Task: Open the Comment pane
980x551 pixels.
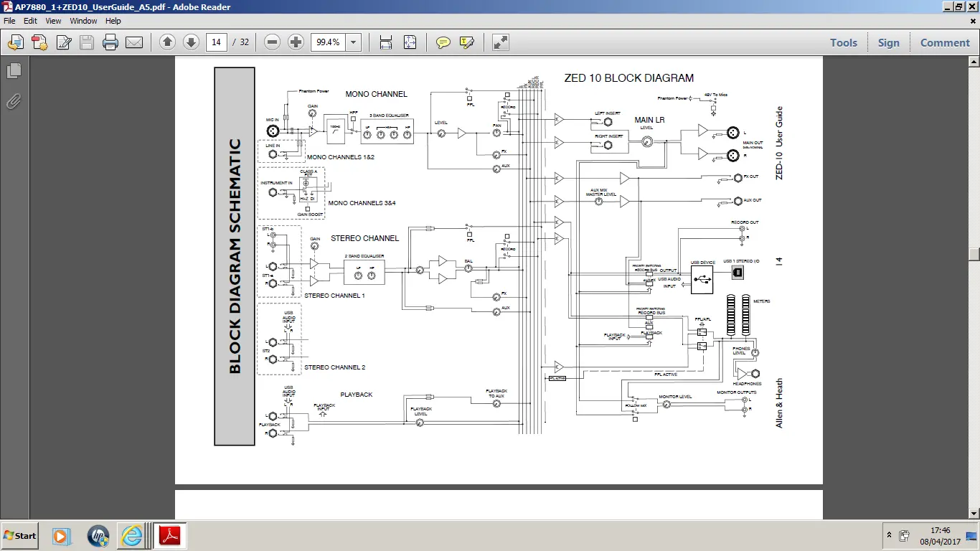Action: (x=945, y=42)
